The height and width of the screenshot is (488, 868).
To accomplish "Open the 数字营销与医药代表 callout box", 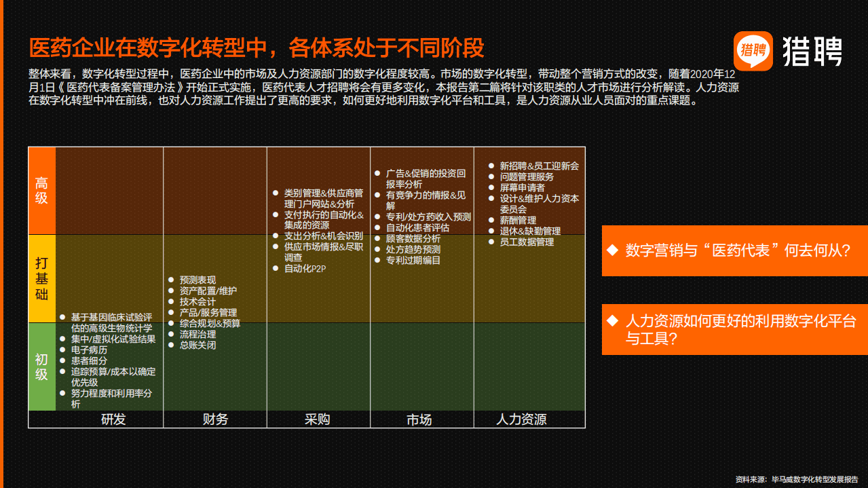I will pos(734,251).
